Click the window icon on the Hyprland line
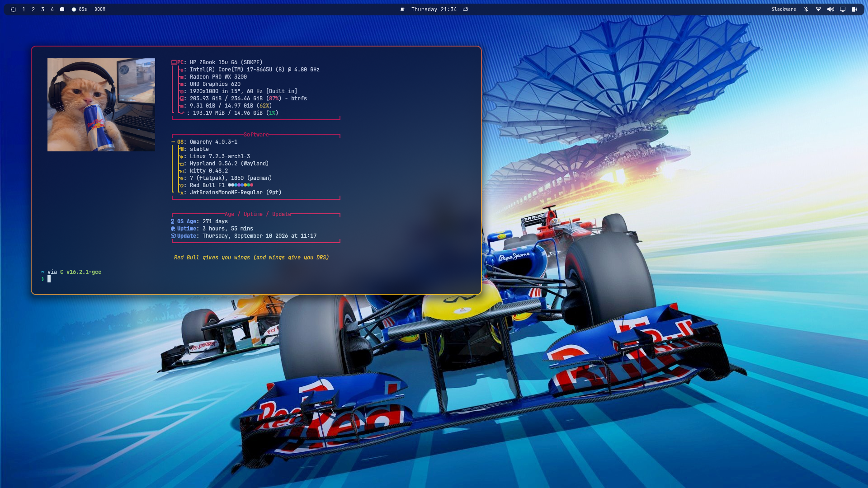 182,164
